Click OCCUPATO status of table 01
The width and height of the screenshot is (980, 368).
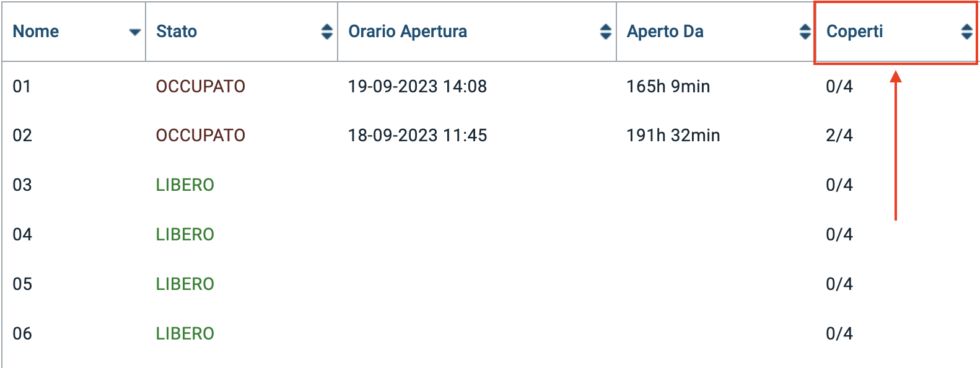[x=200, y=86]
